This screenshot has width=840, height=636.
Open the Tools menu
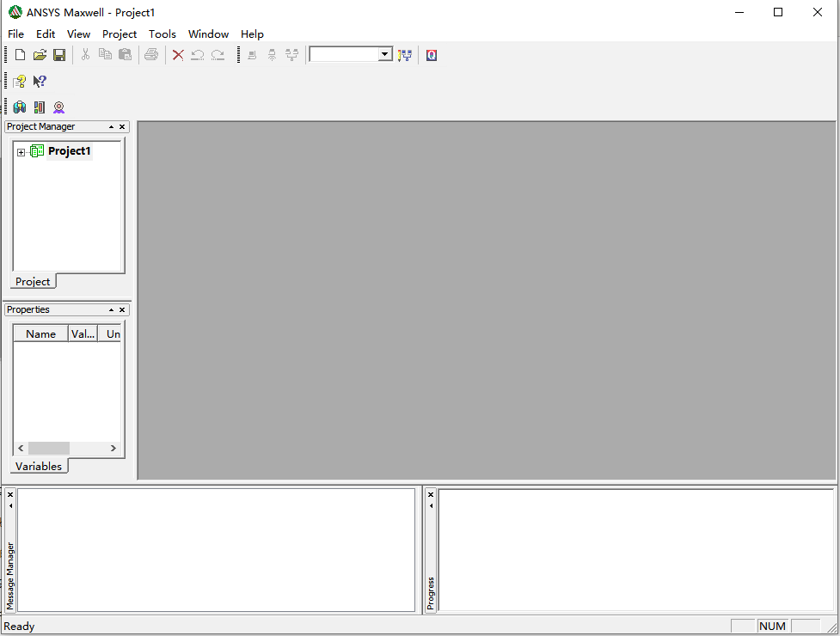click(x=162, y=34)
